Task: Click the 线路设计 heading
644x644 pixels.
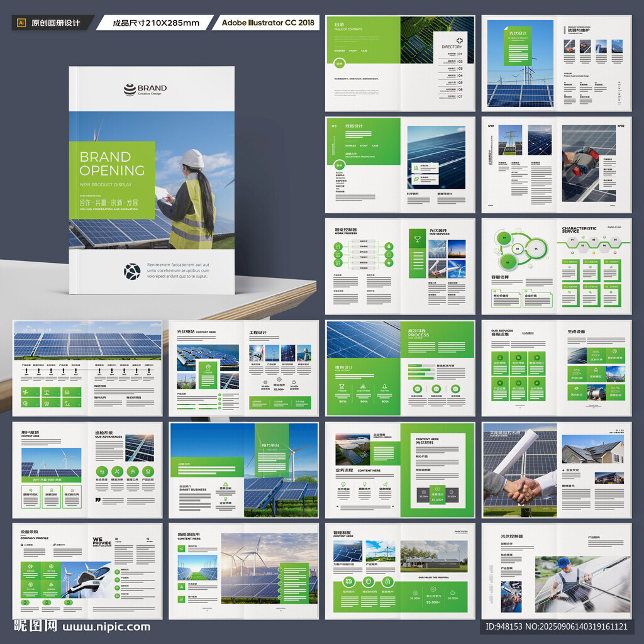Action: (353, 126)
